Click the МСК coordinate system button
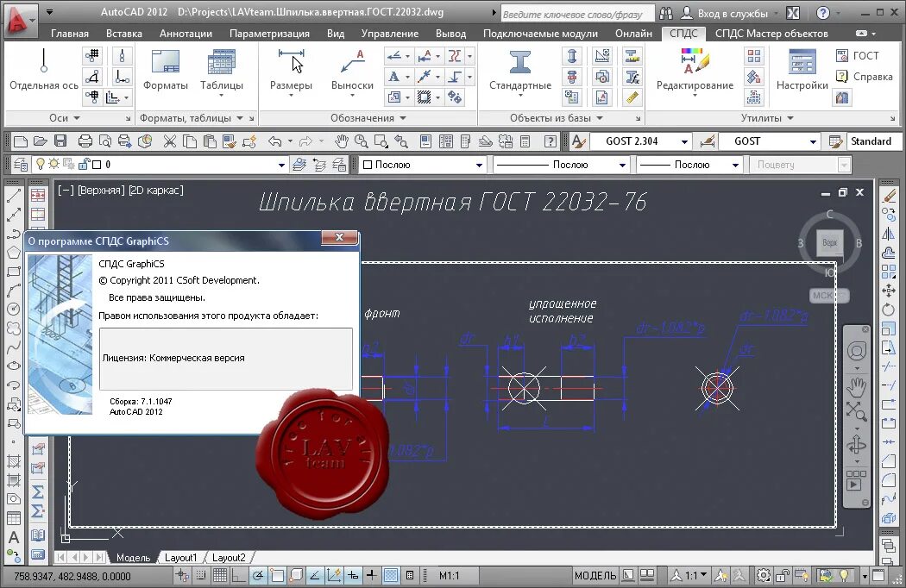 pos(828,295)
